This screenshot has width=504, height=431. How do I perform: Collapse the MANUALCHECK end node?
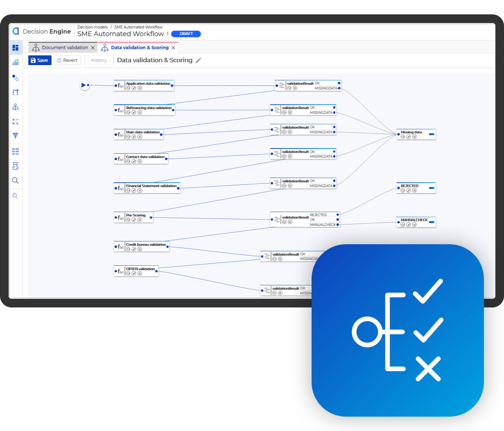(x=431, y=222)
